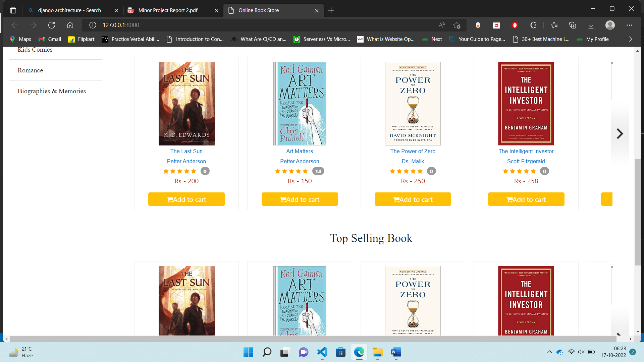Screen dimensions: 644x362
Task: Open the AdBlock extension icon
Action: pyautogui.click(x=515, y=25)
